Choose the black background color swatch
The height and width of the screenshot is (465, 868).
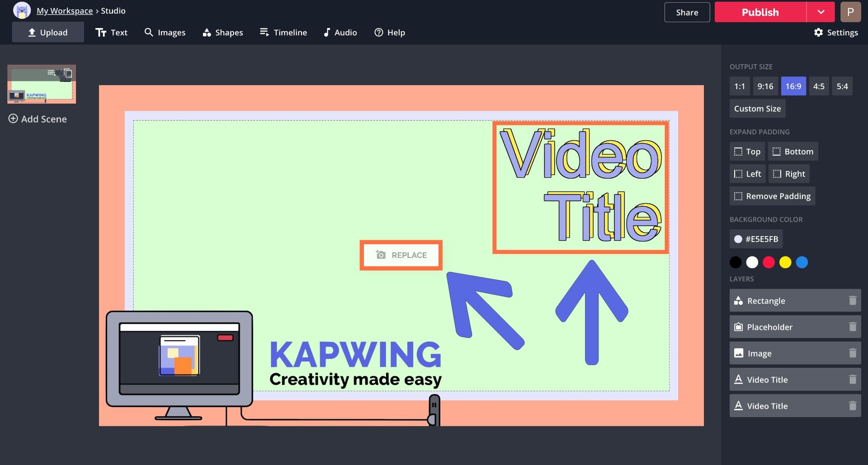click(x=736, y=262)
